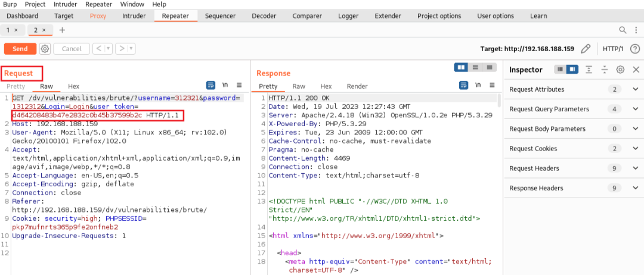Close Repeater tab 2
Image resolution: width=644 pixels, height=275 pixels.
44,30
